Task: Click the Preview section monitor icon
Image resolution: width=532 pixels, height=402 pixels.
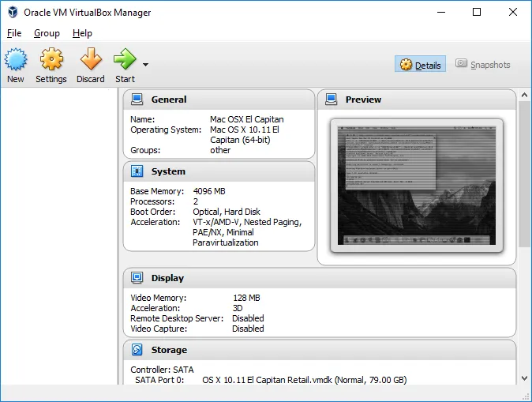Action: (x=332, y=100)
